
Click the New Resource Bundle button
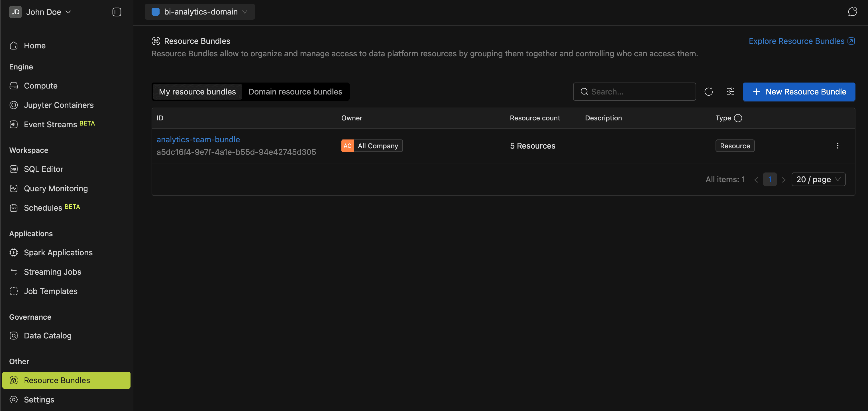point(799,92)
